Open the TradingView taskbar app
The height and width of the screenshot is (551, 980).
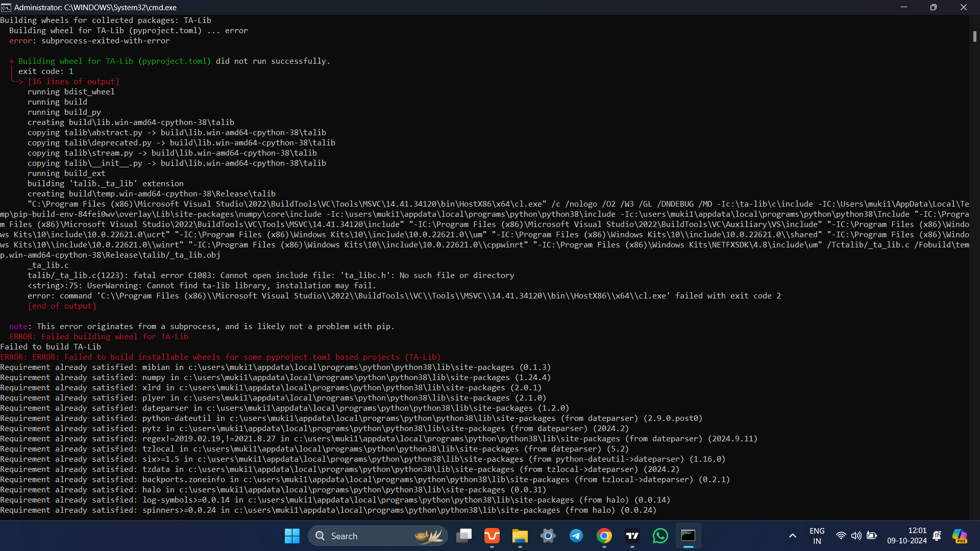click(632, 536)
